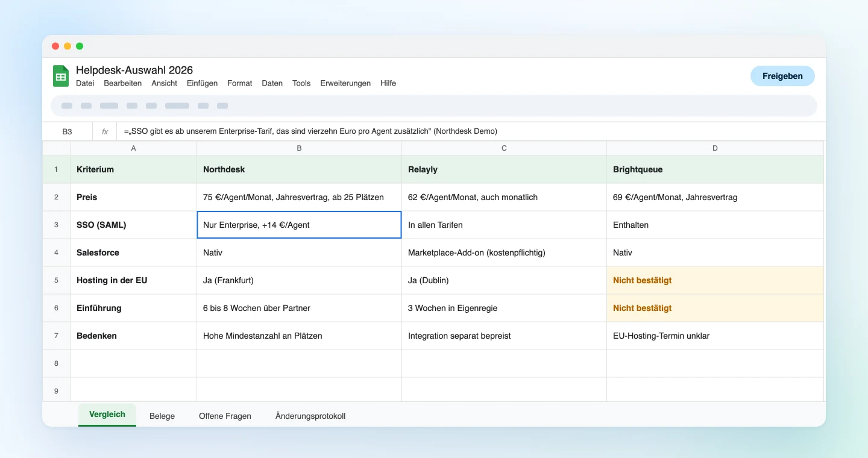Select cell 'Nur Enterprise, +14 €/Agent'
The image size is (868, 458).
tap(300, 225)
